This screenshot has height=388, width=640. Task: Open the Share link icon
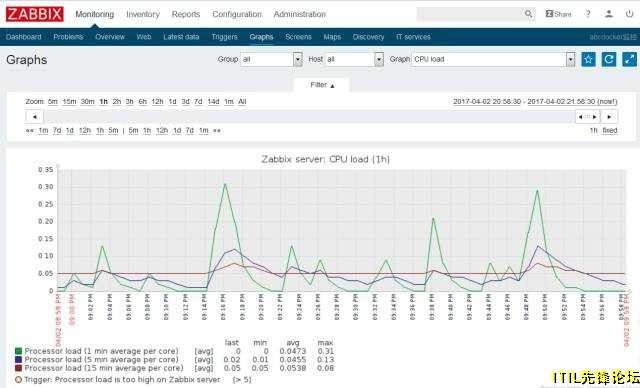(558, 14)
